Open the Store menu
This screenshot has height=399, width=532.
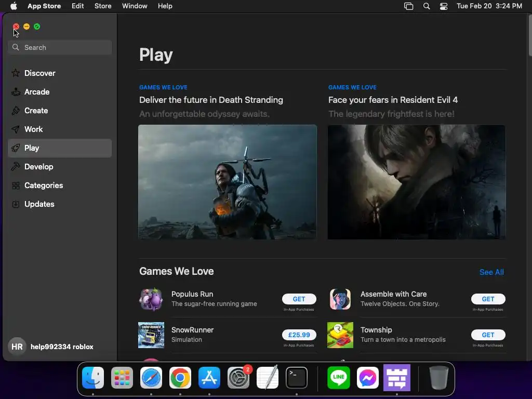(103, 6)
